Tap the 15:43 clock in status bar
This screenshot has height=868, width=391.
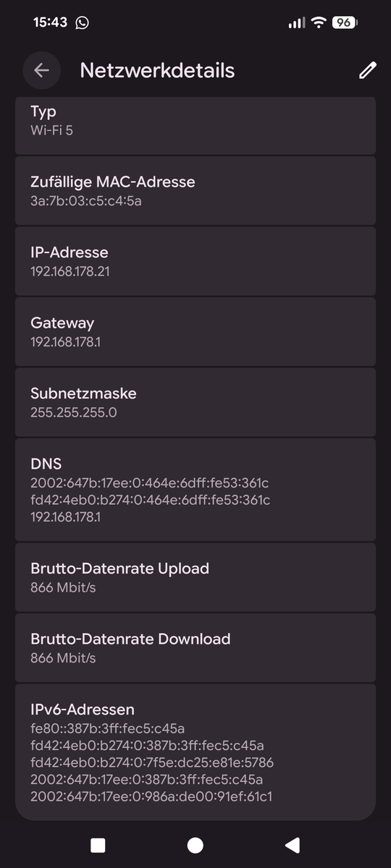coord(50,22)
